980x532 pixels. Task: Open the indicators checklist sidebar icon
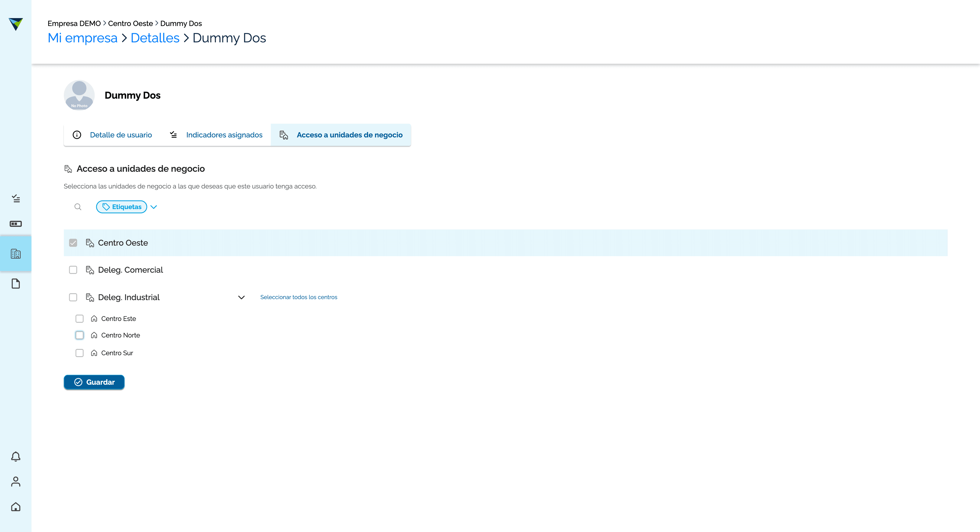[16, 199]
